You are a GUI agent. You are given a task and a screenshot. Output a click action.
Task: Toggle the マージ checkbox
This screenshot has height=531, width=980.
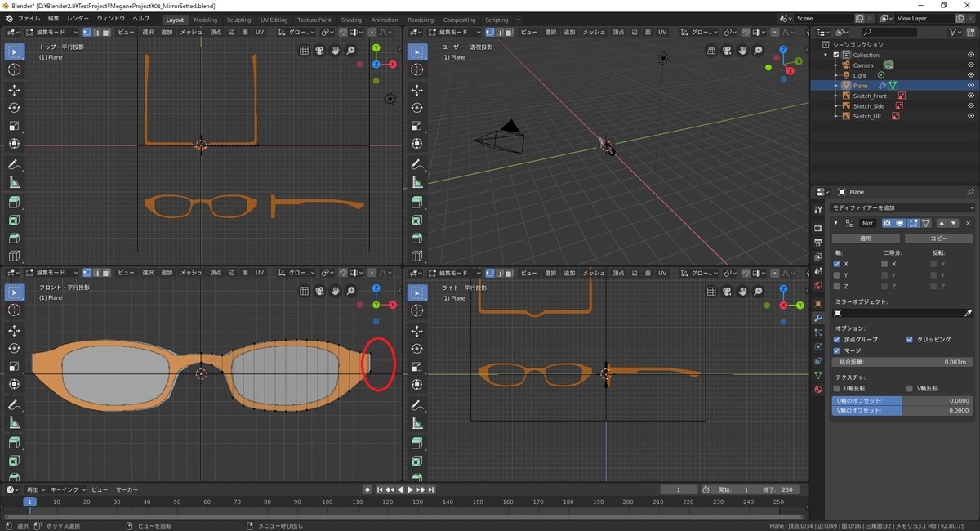(836, 350)
